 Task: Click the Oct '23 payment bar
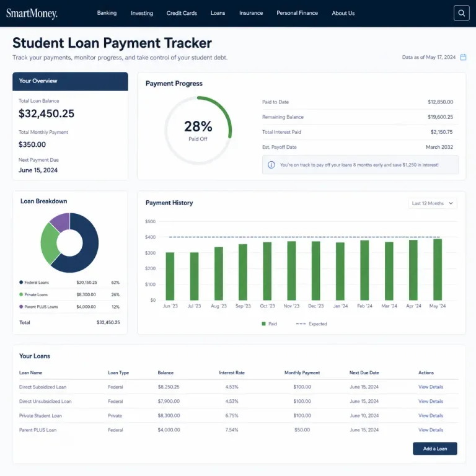point(267,271)
